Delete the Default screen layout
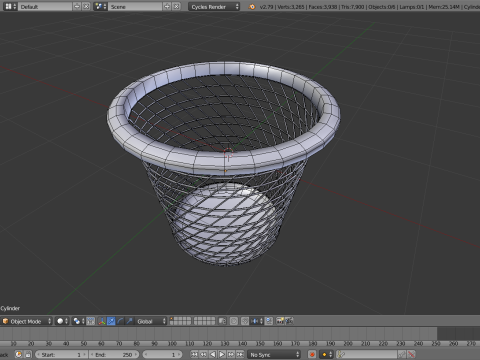 [x=86, y=6]
